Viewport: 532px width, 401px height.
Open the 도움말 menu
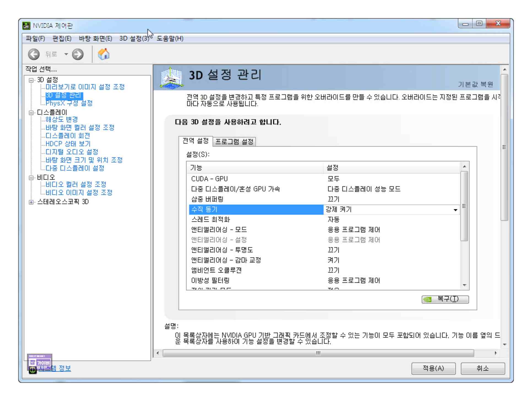pyautogui.click(x=170, y=39)
